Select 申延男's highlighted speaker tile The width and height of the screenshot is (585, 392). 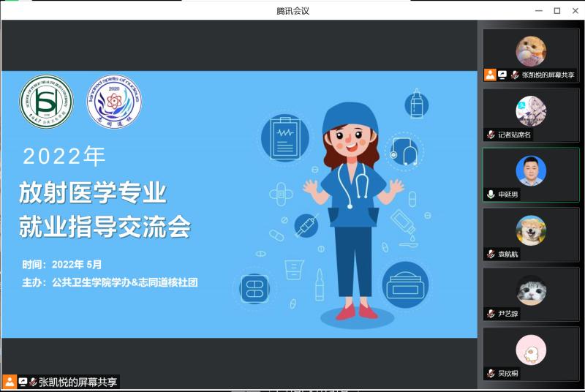(x=531, y=171)
